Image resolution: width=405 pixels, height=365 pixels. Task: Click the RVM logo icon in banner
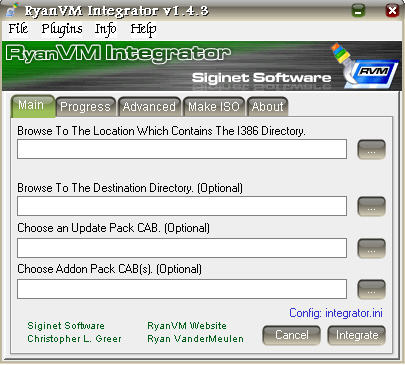pos(365,66)
